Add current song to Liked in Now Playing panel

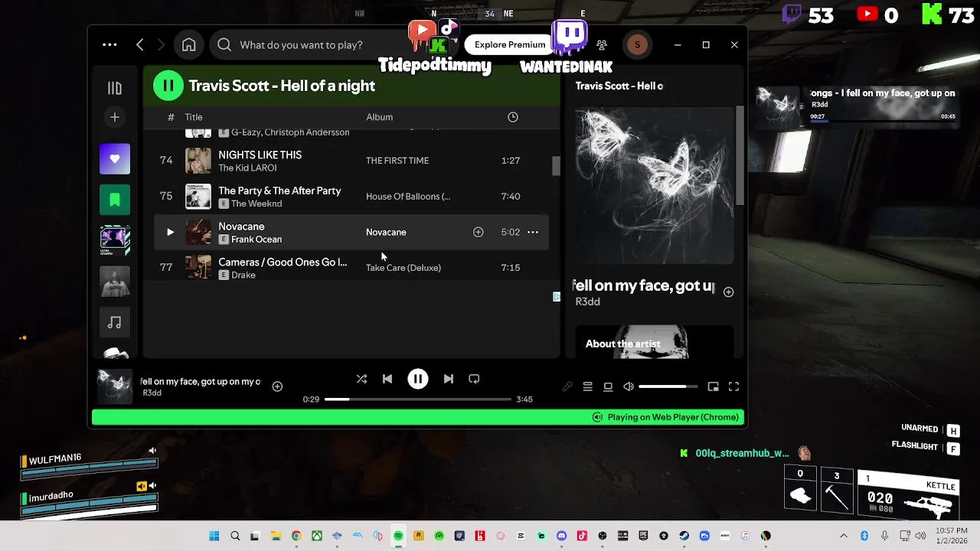728,292
